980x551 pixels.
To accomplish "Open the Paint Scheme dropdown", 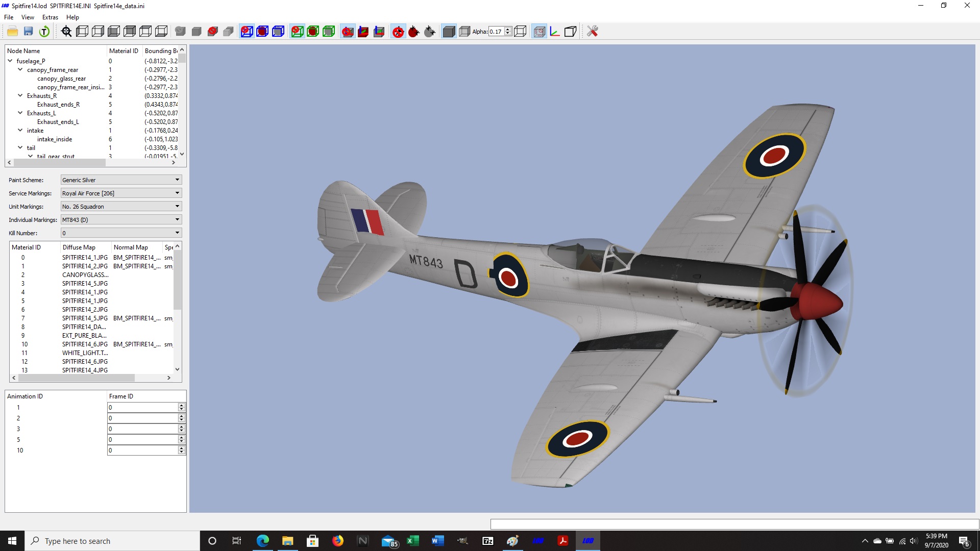I will [x=121, y=180].
